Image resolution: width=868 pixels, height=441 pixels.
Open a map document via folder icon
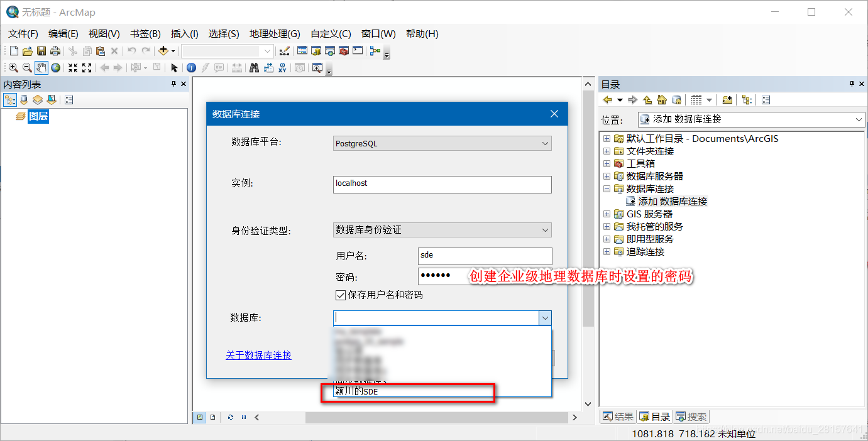(28, 51)
